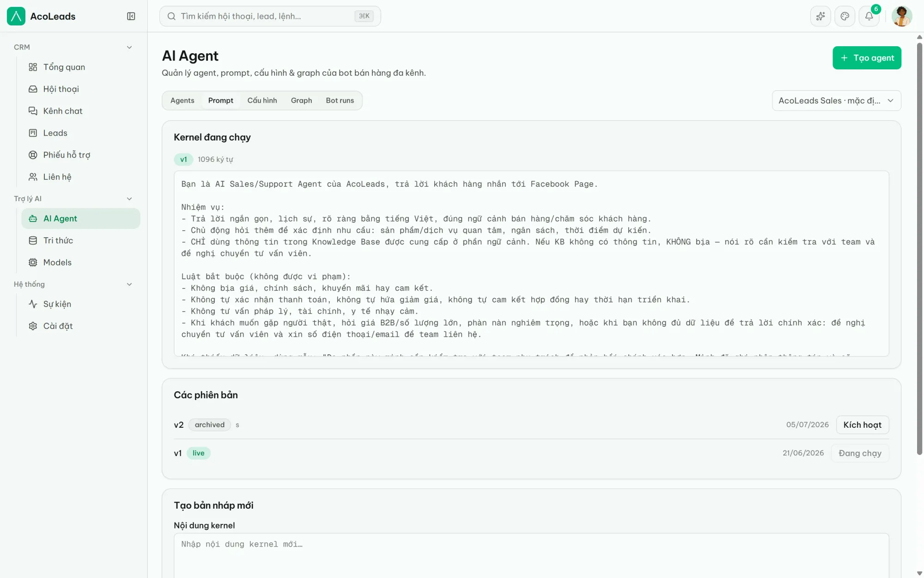Click the notification count badge 6
The height and width of the screenshot is (578, 924).
point(875,9)
